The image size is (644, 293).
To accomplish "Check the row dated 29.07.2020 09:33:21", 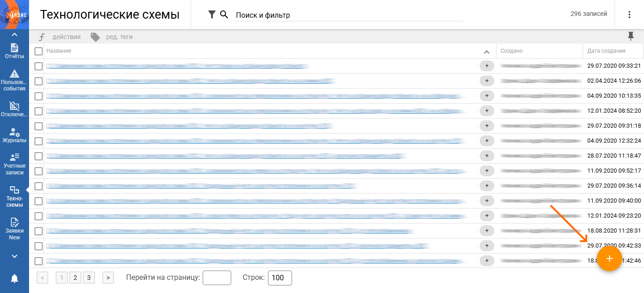I will tap(39, 66).
